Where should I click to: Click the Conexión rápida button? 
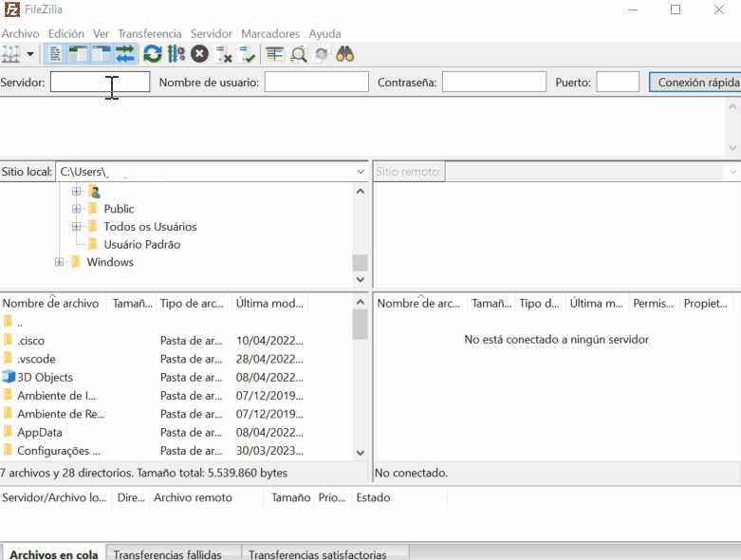[x=695, y=82]
